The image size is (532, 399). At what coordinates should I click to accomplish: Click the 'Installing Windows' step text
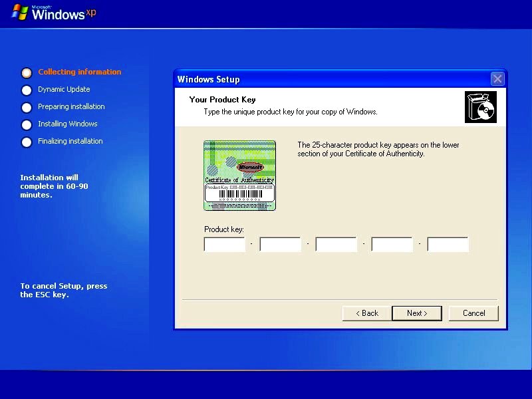[x=68, y=124]
